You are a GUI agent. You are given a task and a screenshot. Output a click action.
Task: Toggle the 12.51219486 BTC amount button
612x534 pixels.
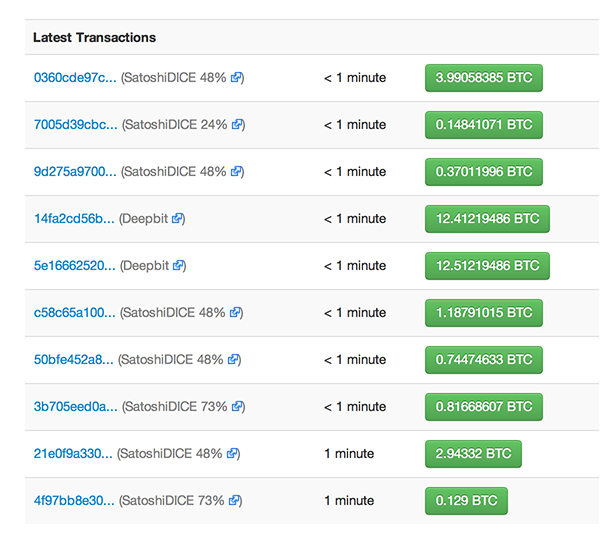[487, 266]
